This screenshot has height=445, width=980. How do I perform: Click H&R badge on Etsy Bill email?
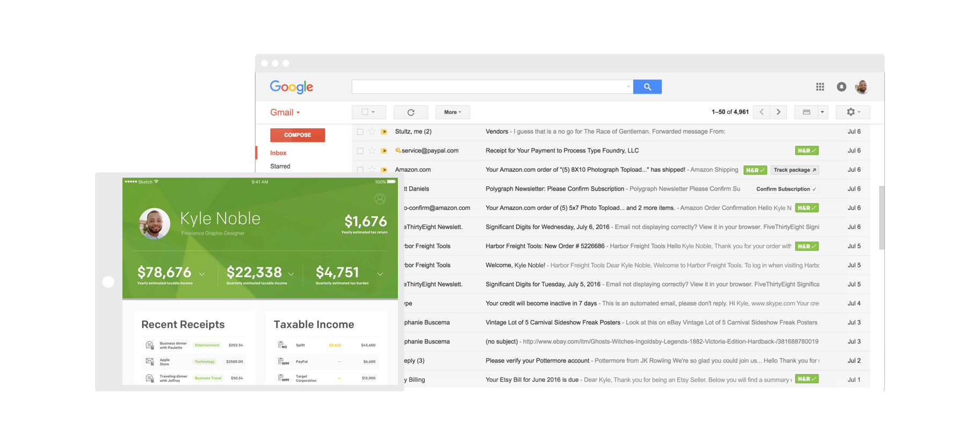(807, 379)
